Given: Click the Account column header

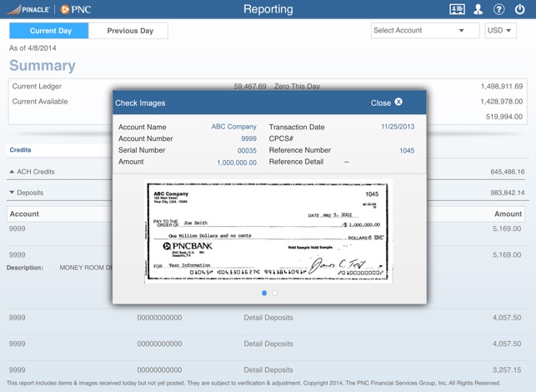Looking at the screenshot, I should [x=24, y=214].
